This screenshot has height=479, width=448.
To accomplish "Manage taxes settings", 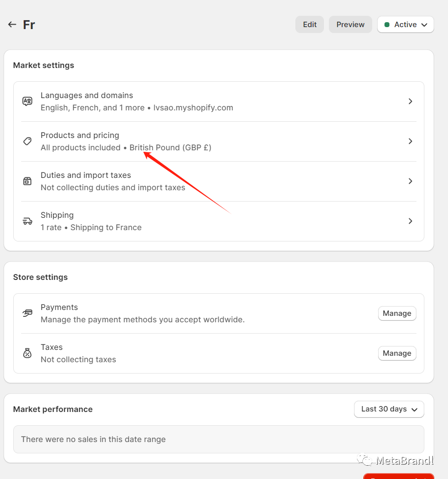I will tap(397, 353).
